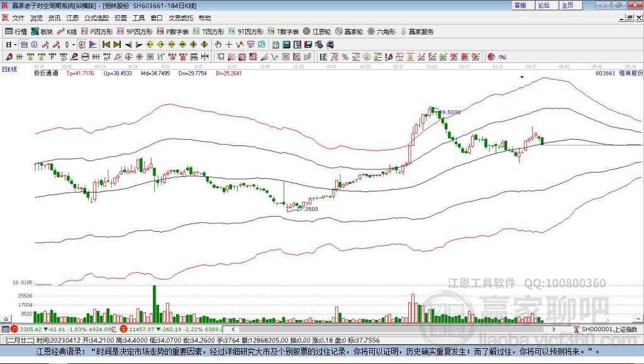This screenshot has height=364, width=644.
Task: Open the 板块 sector view
Action: pos(42,31)
